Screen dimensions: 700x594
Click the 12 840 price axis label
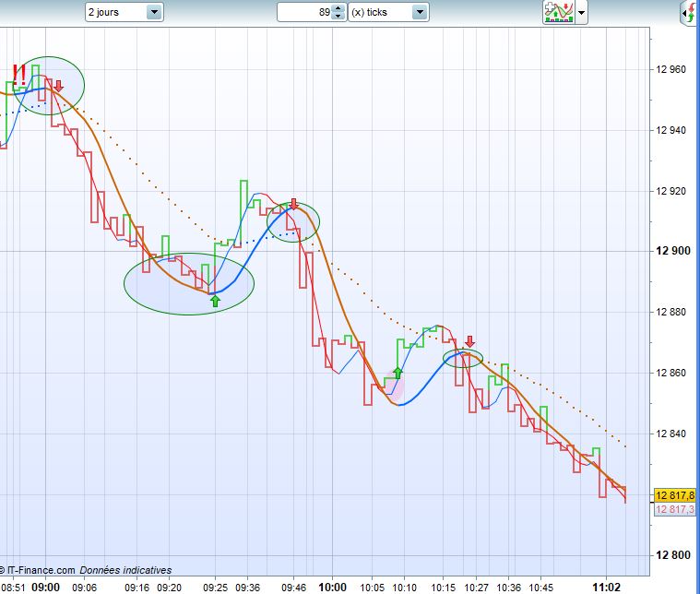(670, 434)
